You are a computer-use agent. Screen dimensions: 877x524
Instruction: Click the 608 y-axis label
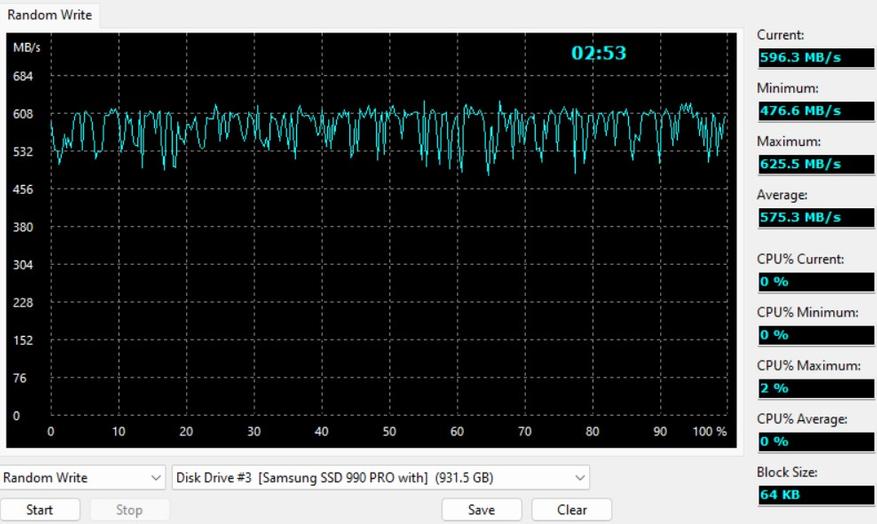(x=23, y=114)
